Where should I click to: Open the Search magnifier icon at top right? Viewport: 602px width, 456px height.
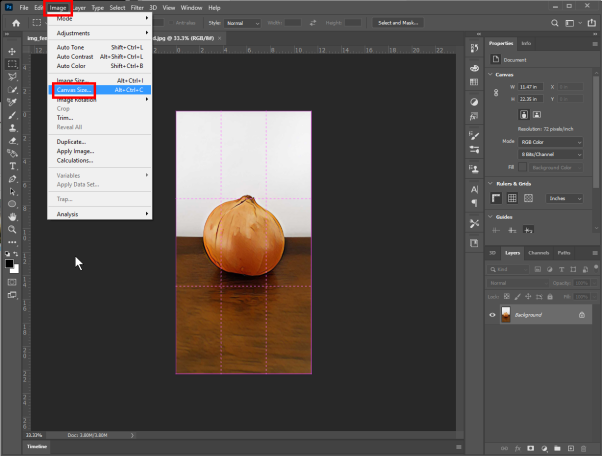pyautogui.click(x=554, y=23)
